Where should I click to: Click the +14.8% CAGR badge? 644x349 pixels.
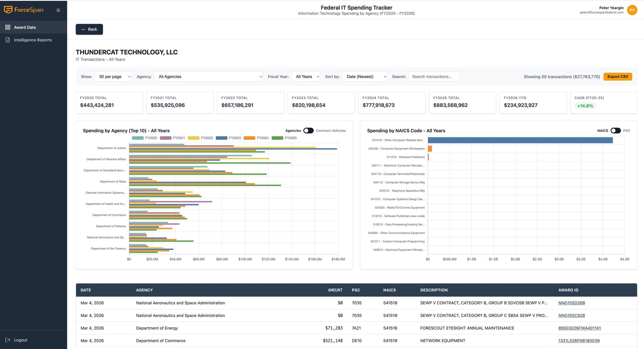(585, 106)
